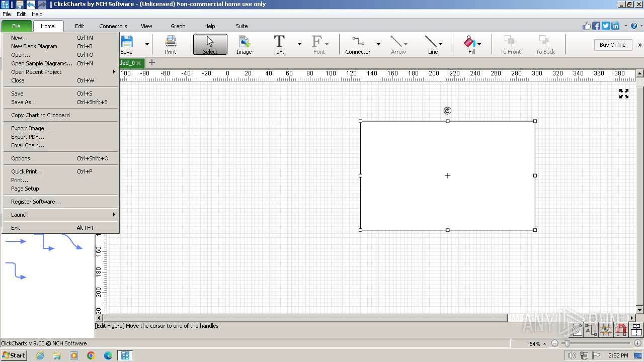This screenshot has width=644, height=362.
Task: Click the Image insert tool
Action: 244,44
